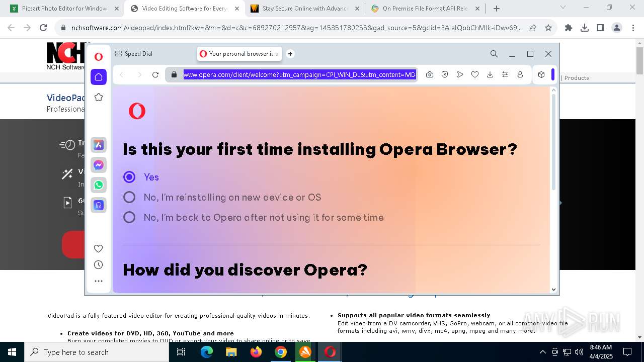
Task: Open Chrome profile avatar
Action: pos(617,28)
